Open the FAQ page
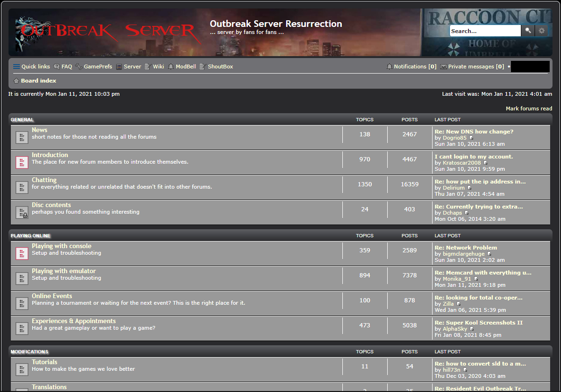 tap(63, 67)
